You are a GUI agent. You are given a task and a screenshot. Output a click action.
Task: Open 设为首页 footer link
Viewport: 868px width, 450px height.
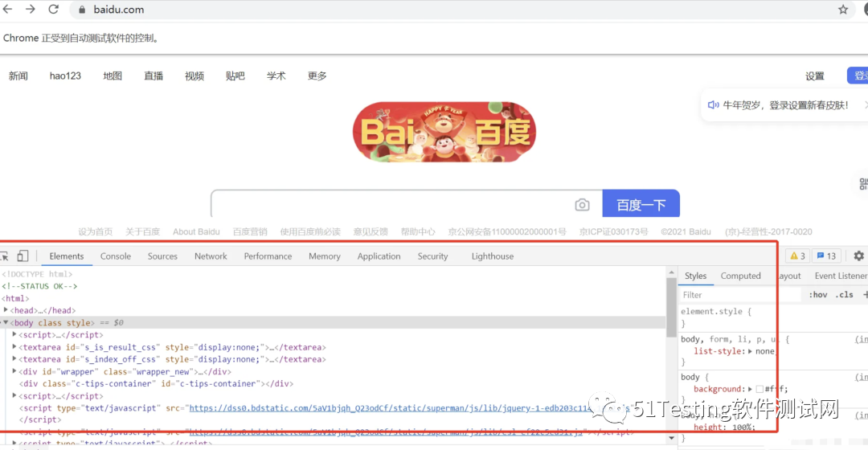pyautogui.click(x=95, y=232)
